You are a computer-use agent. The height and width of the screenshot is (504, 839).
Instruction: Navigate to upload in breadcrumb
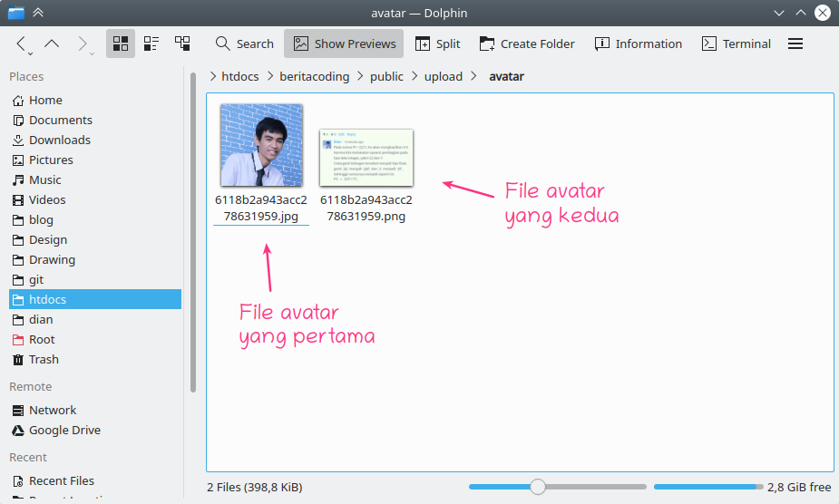443,76
